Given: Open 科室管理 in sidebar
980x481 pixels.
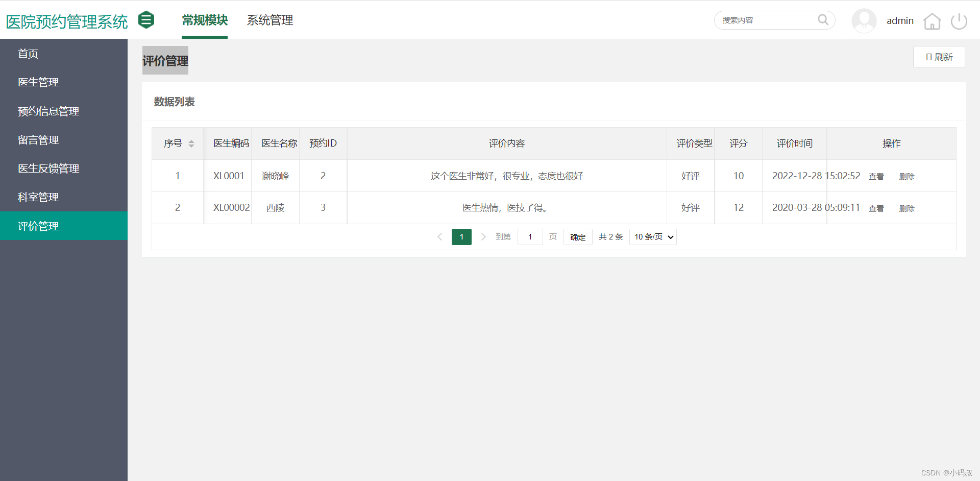Looking at the screenshot, I should (64, 197).
